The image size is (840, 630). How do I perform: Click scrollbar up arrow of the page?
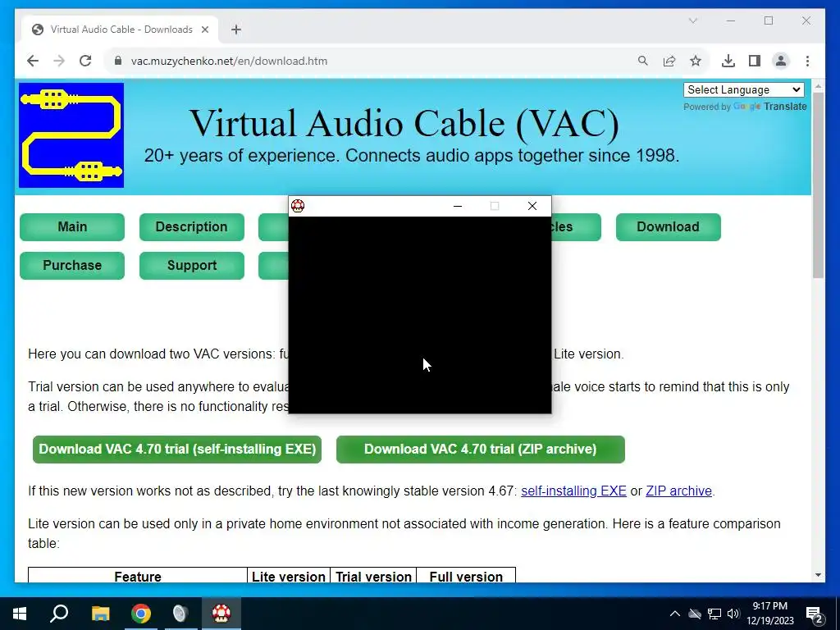pyautogui.click(x=818, y=85)
